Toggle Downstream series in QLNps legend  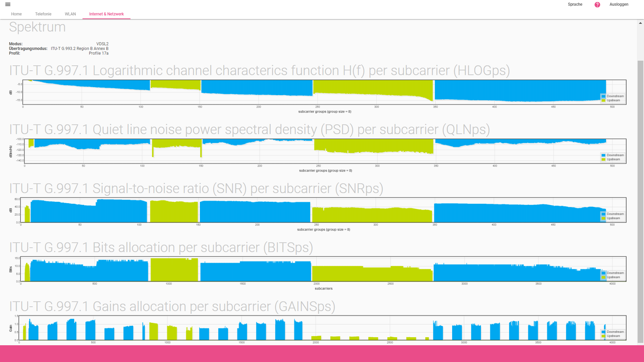point(615,155)
